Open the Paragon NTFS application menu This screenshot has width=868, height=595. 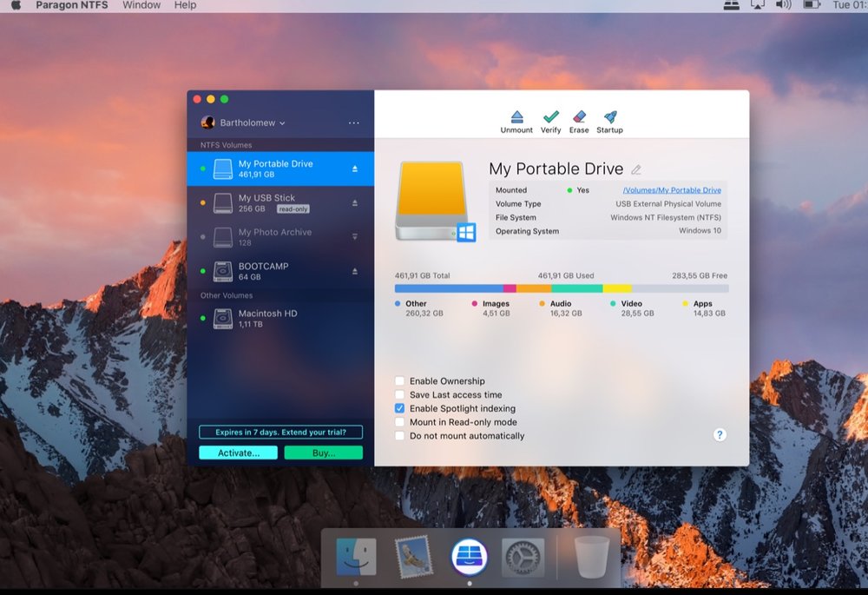click(72, 5)
